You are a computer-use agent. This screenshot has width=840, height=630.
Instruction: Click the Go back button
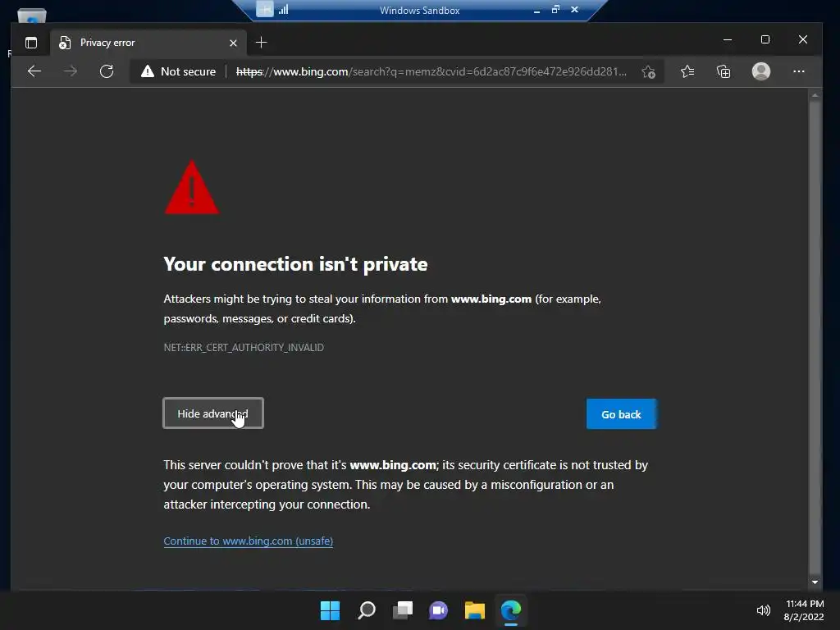pyautogui.click(x=621, y=414)
